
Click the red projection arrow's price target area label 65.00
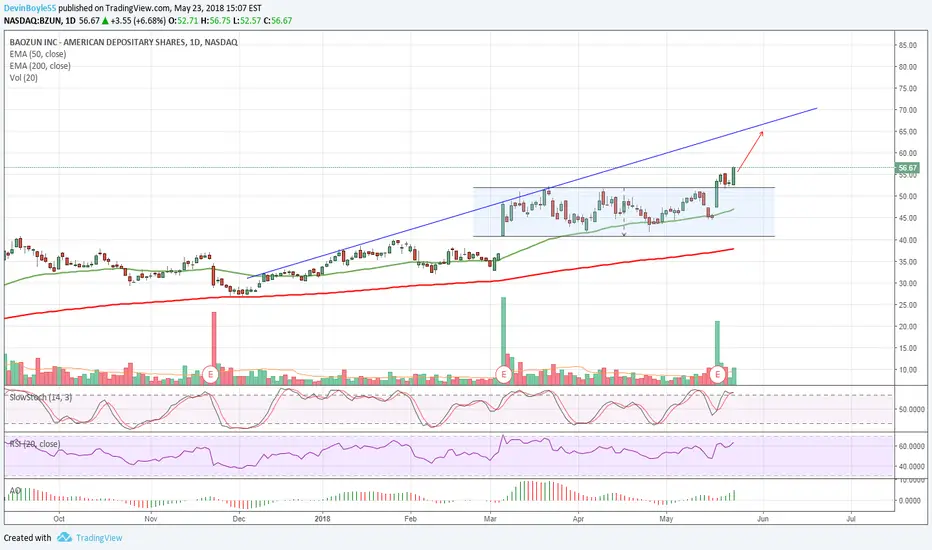(908, 131)
